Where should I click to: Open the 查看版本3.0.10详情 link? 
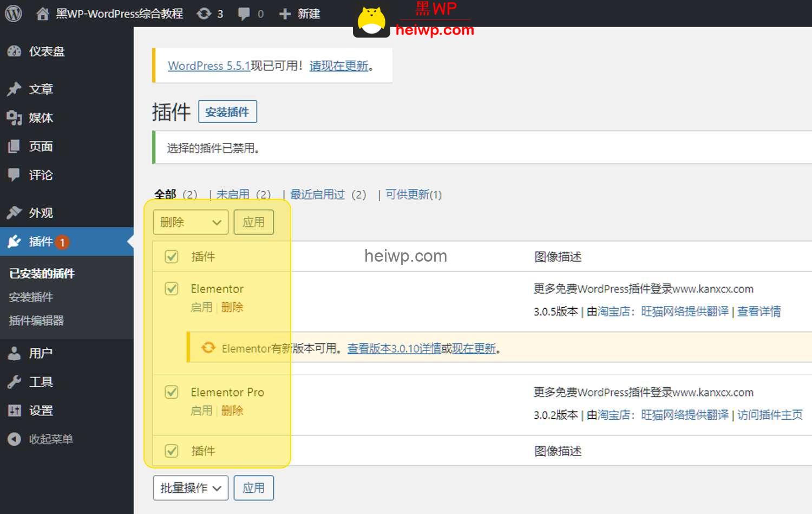pos(394,348)
